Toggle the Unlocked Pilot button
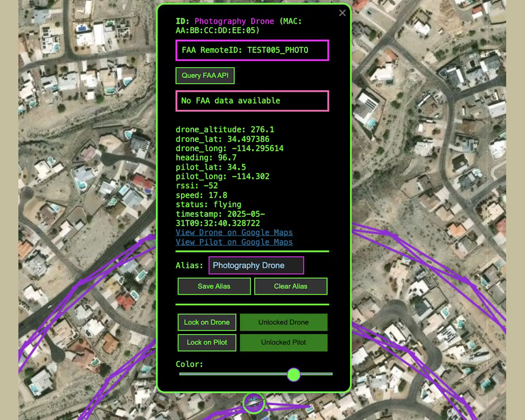The width and height of the screenshot is (525, 420). (x=283, y=343)
